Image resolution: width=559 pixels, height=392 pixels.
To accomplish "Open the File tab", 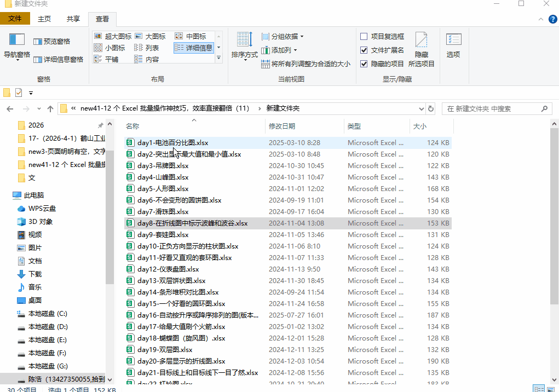I will (x=15, y=19).
